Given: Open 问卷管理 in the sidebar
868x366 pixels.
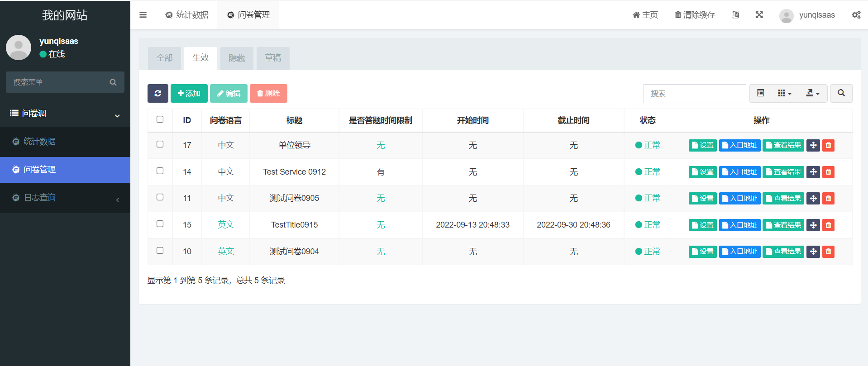Looking at the screenshot, I should pos(65,170).
